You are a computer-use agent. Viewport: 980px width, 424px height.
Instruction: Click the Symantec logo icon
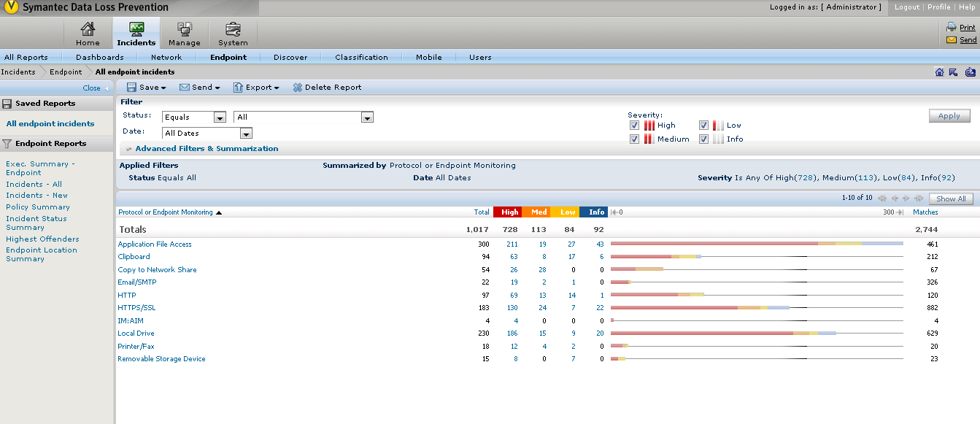click(11, 8)
